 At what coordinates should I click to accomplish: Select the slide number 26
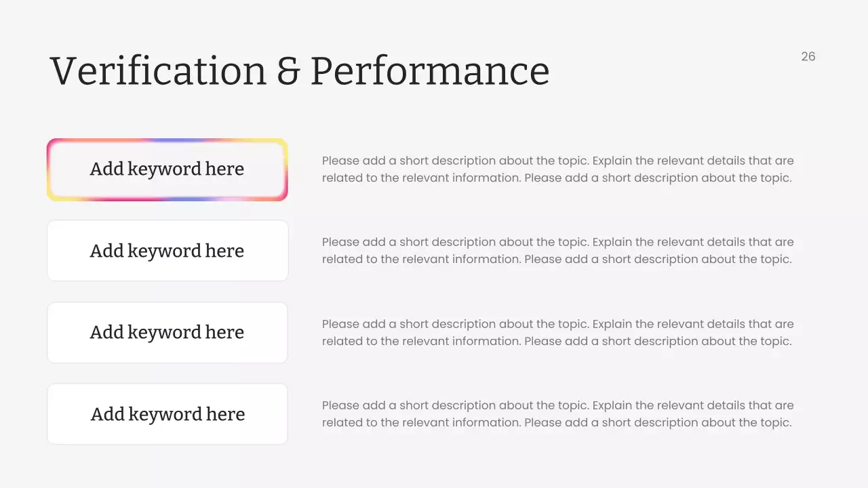[x=808, y=56]
